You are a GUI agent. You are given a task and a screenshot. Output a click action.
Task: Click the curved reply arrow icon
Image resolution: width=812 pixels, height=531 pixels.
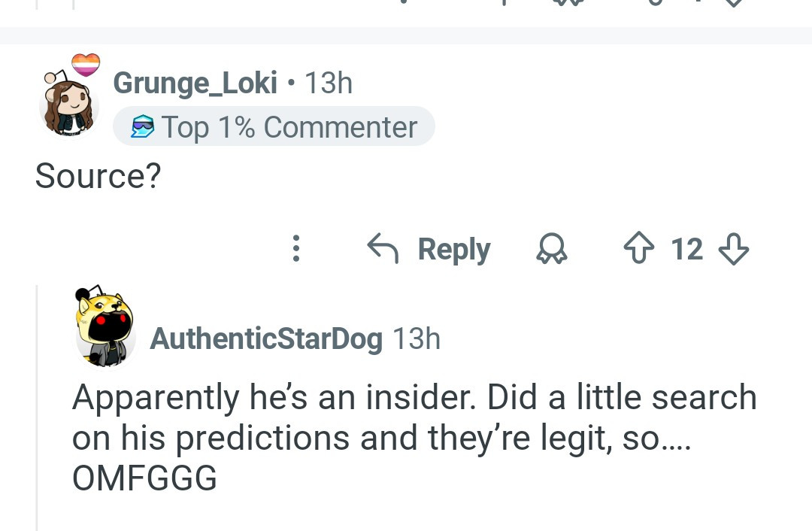tap(383, 248)
